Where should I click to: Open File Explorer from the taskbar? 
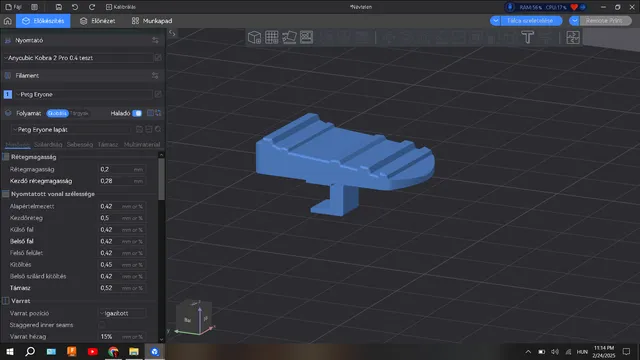tap(134, 351)
